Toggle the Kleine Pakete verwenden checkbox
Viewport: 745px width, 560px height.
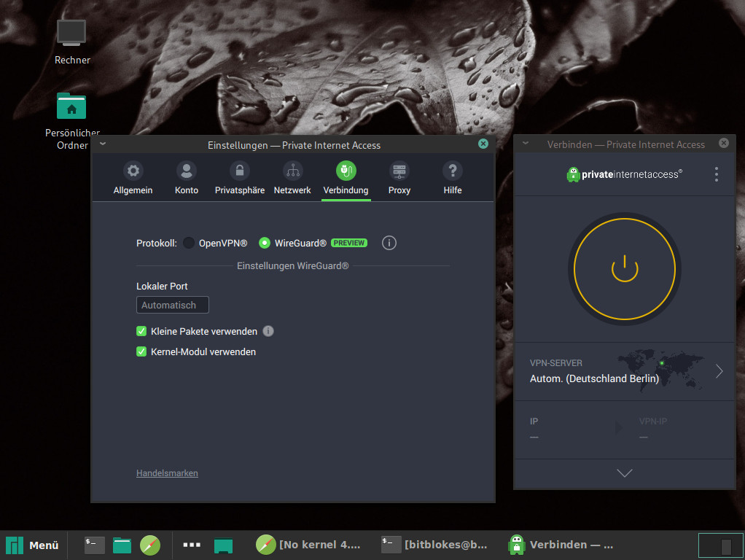pyautogui.click(x=141, y=331)
